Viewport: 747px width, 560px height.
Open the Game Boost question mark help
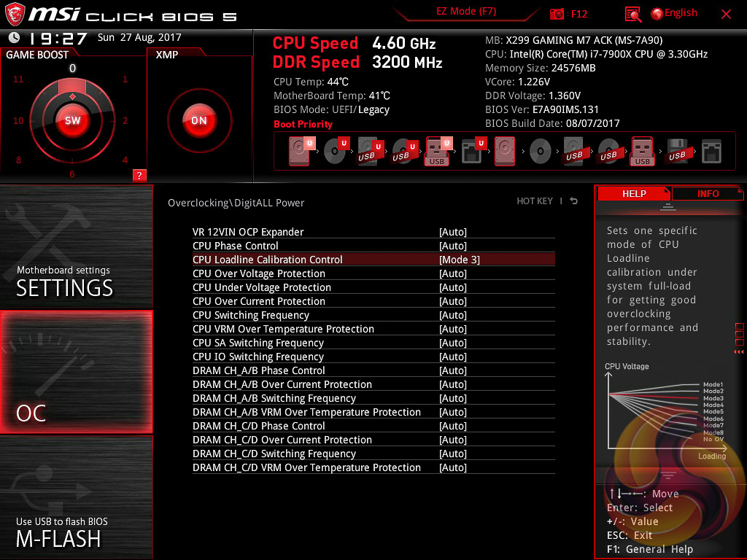point(139,175)
